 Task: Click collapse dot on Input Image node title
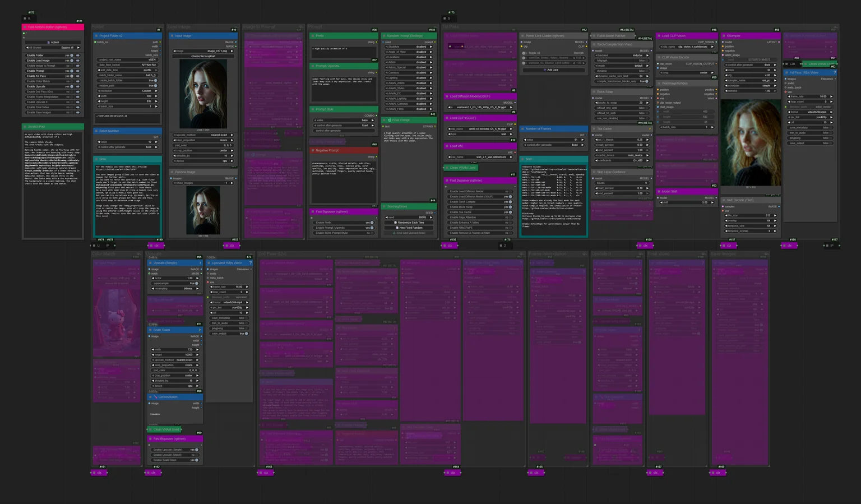[x=172, y=36]
